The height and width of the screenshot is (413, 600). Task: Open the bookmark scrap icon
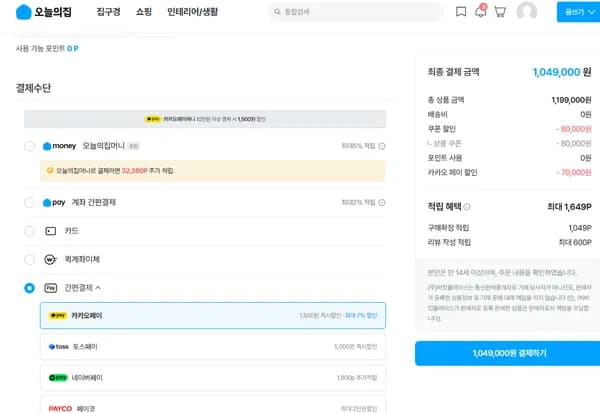click(461, 12)
